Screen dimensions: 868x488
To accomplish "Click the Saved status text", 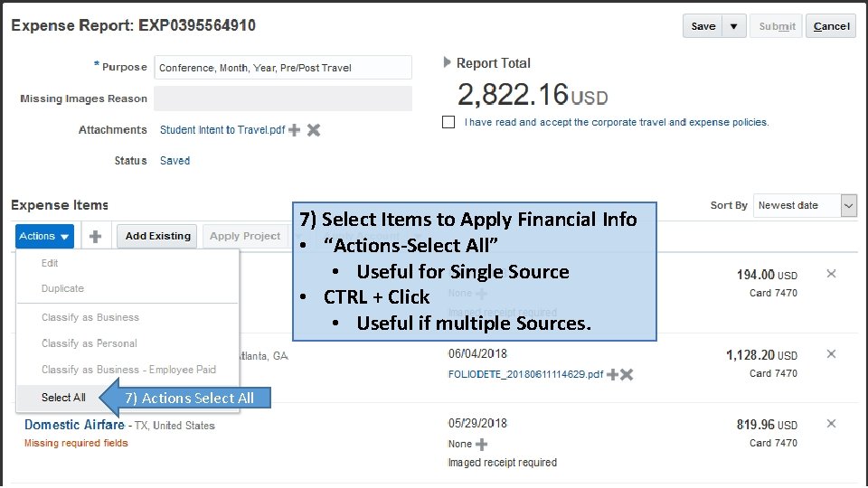I will [x=175, y=161].
